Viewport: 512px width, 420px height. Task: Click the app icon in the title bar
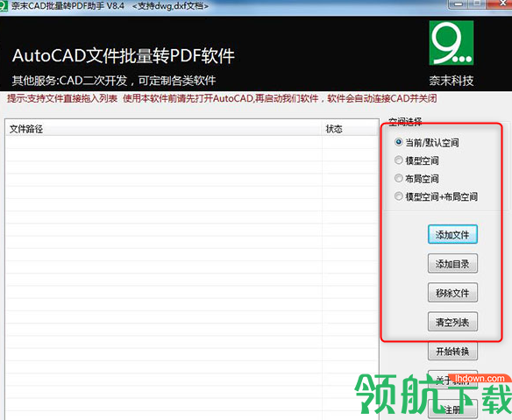4,6
